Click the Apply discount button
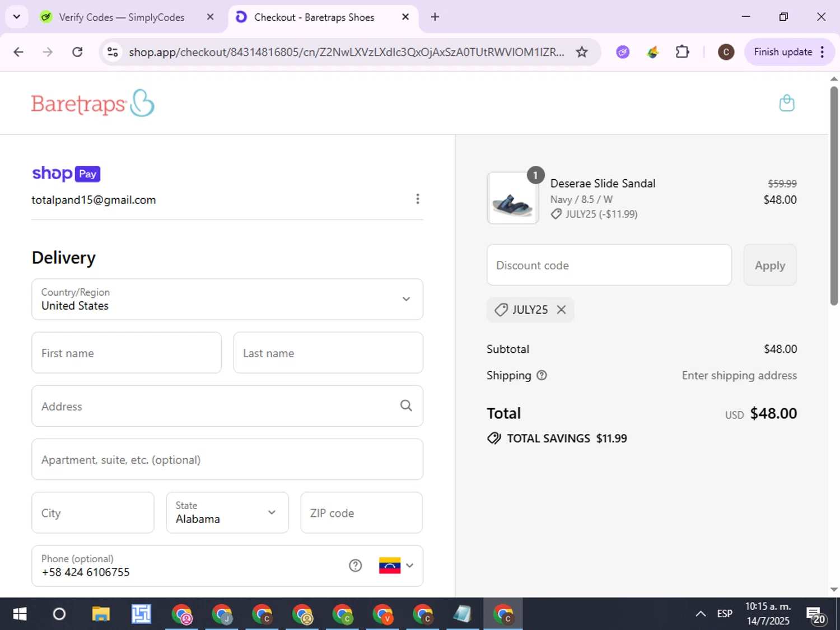The image size is (840, 630). (x=769, y=265)
